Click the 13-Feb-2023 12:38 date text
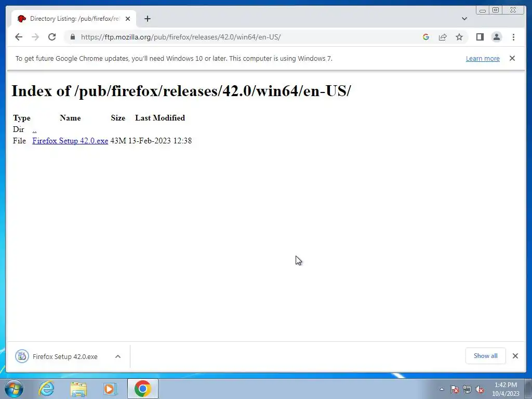Screen dimensions: 532x399 coord(160,141)
